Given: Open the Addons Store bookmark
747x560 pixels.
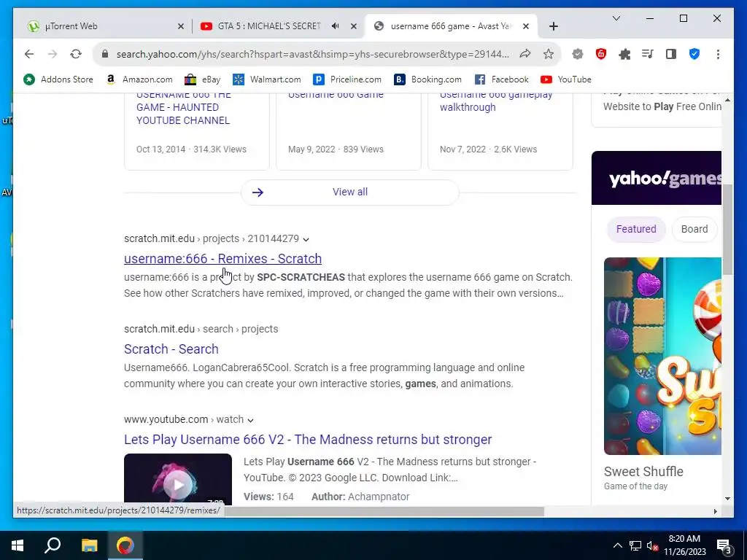Looking at the screenshot, I should pyautogui.click(x=58, y=79).
